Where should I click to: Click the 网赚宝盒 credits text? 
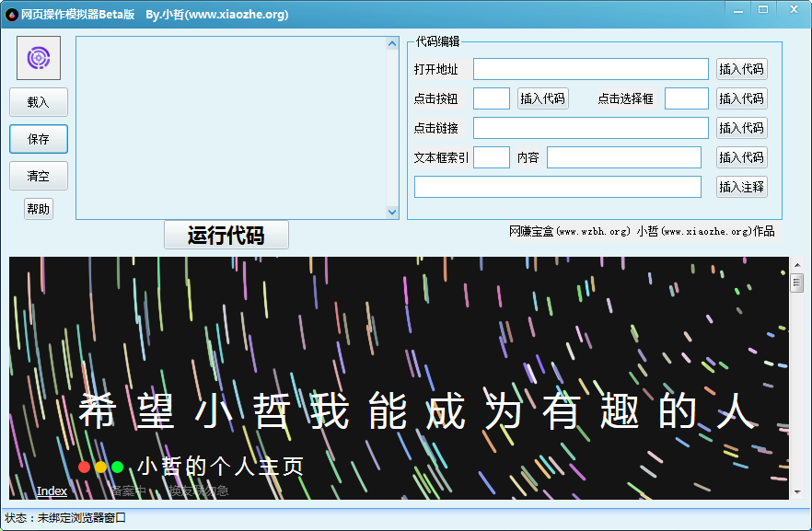pos(642,231)
